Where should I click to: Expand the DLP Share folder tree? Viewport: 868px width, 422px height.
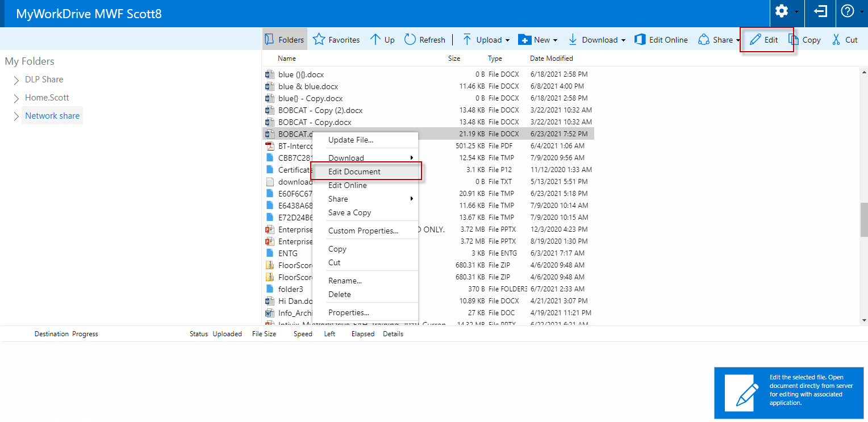[16, 80]
